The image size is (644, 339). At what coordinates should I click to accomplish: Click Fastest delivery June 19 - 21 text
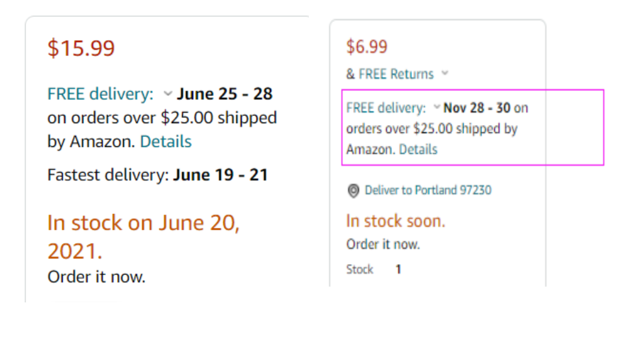(157, 176)
